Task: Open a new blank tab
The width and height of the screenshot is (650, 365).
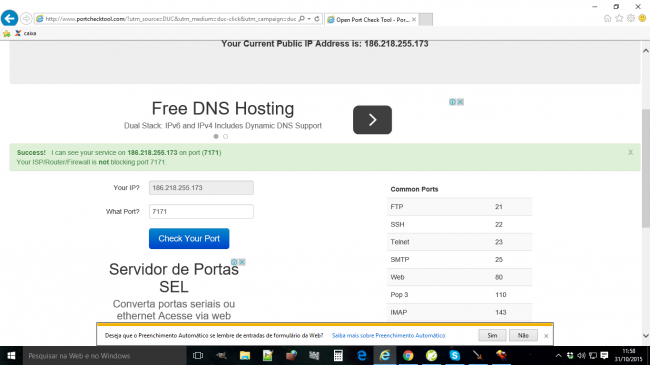Action: [x=425, y=19]
